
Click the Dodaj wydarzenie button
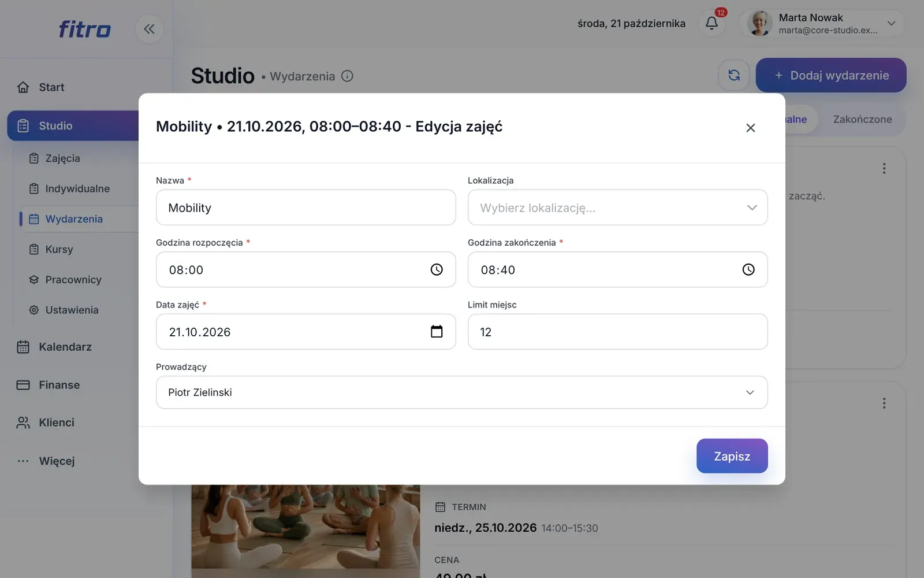(x=830, y=75)
